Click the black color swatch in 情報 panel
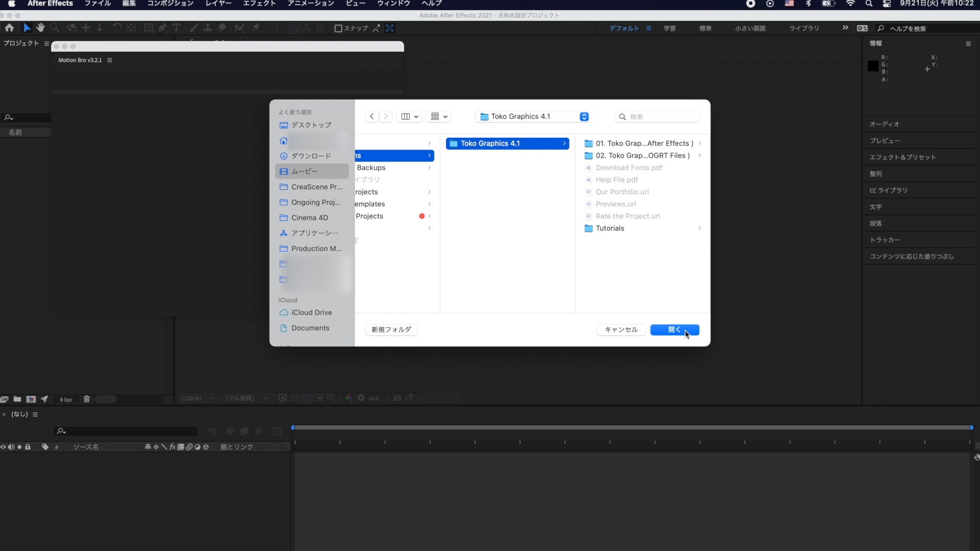The image size is (980, 551). [873, 66]
